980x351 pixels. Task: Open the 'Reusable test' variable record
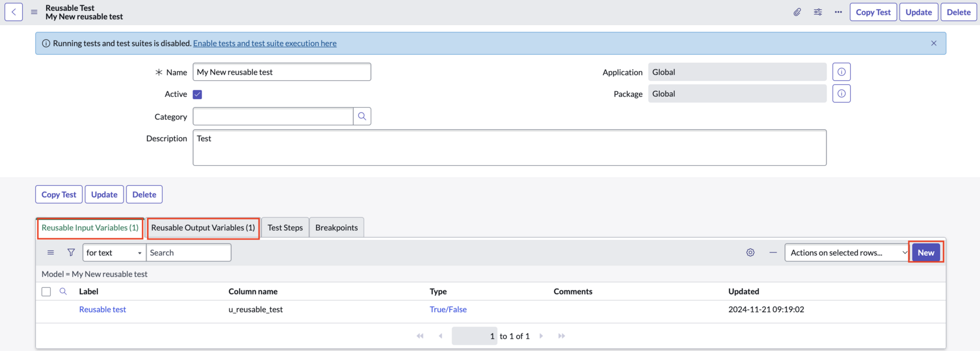[102, 309]
